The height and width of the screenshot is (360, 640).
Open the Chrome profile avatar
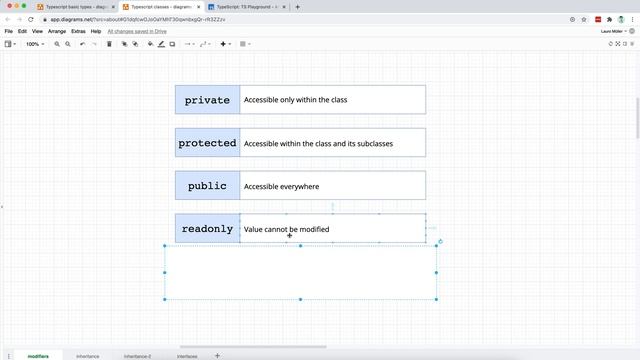click(x=621, y=19)
